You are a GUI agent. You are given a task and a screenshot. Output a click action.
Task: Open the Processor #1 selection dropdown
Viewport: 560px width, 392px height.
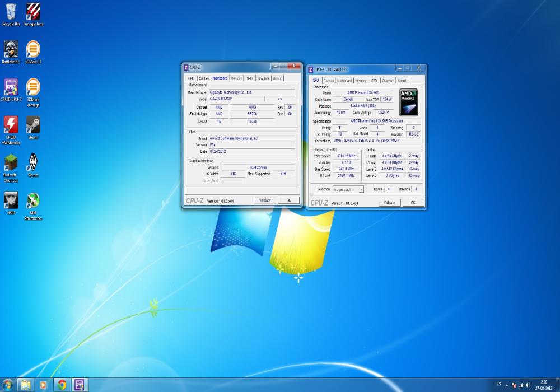(348, 189)
